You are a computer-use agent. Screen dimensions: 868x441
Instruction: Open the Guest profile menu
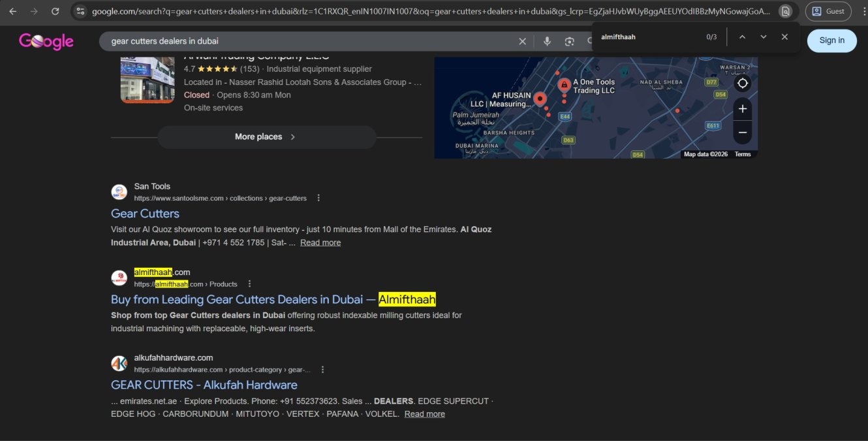(x=828, y=11)
